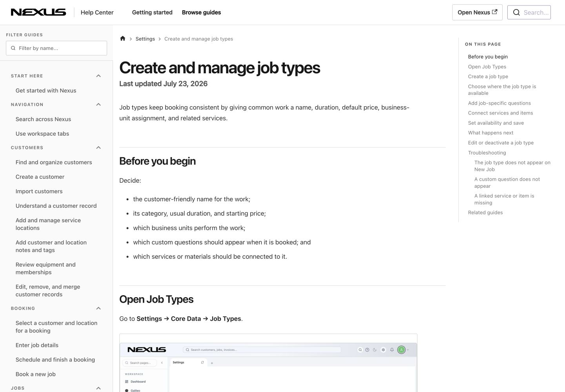565x392 pixels.
Task: Open 'Import customers' guide
Action: [39, 191]
